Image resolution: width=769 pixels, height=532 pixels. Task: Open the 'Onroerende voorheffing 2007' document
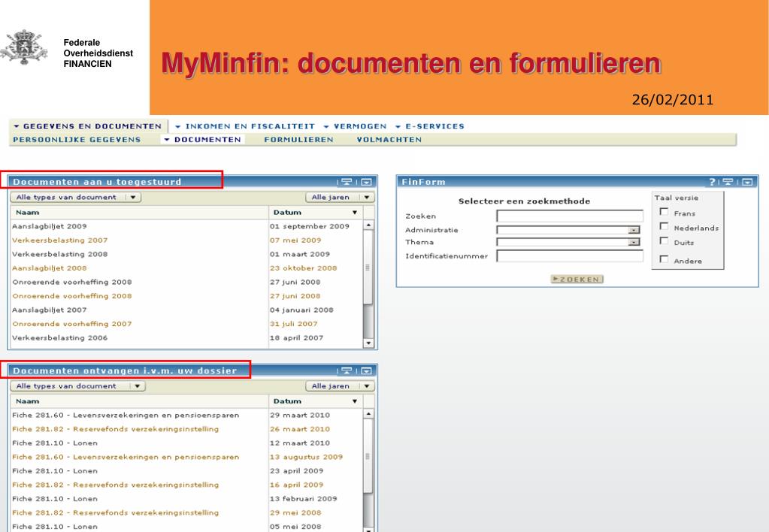click(72, 324)
